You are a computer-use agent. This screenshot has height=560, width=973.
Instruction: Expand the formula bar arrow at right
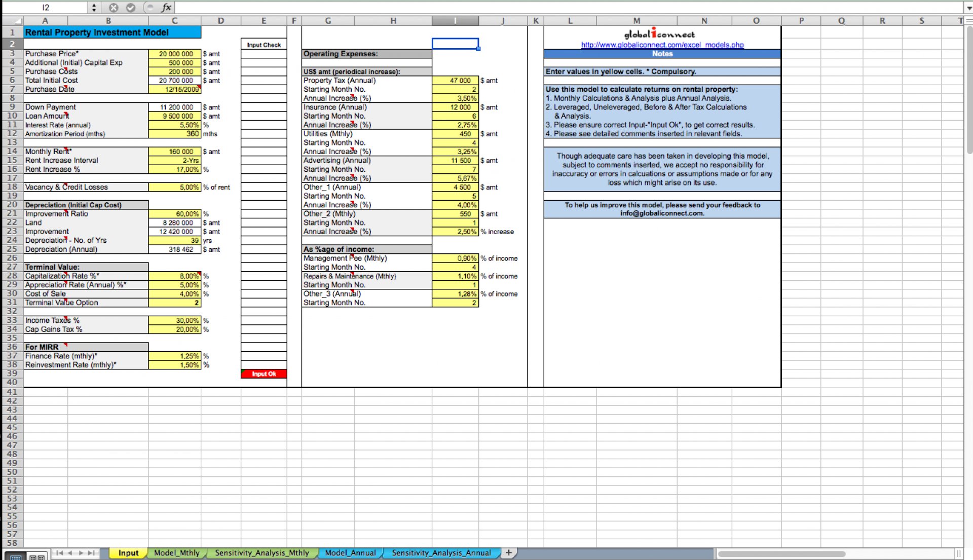968,8
